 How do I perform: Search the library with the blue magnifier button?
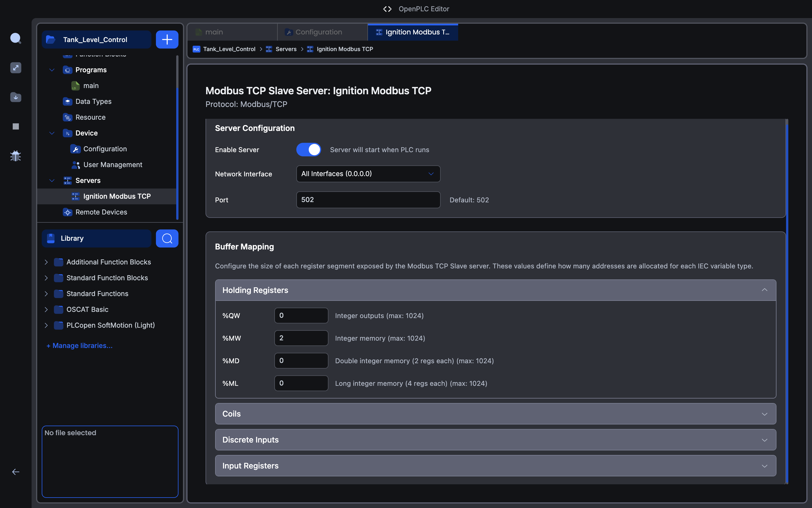click(x=167, y=238)
